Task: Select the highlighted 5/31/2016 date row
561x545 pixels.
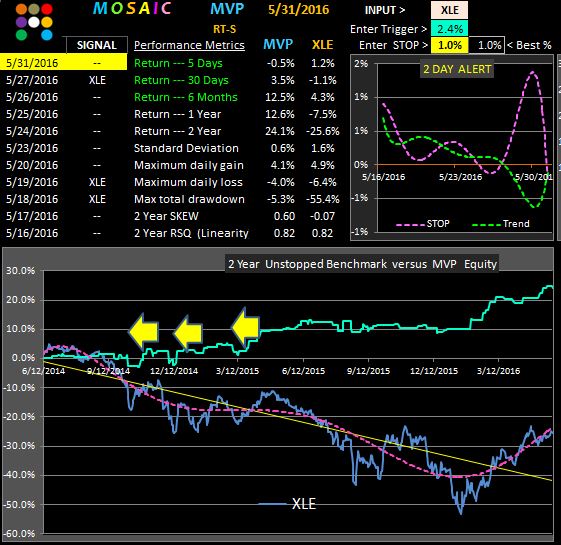Action: [63, 63]
